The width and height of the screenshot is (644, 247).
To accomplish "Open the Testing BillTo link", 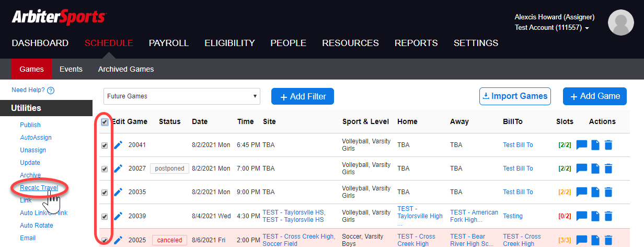I will tap(513, 216).
